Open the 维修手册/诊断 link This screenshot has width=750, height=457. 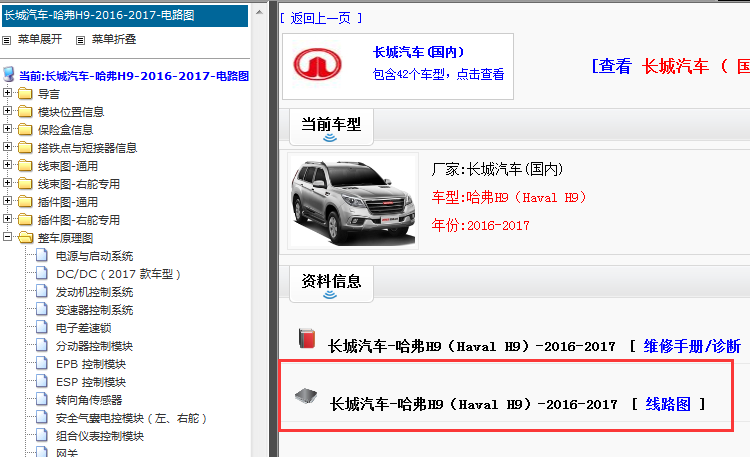click(x=692, y=346)
